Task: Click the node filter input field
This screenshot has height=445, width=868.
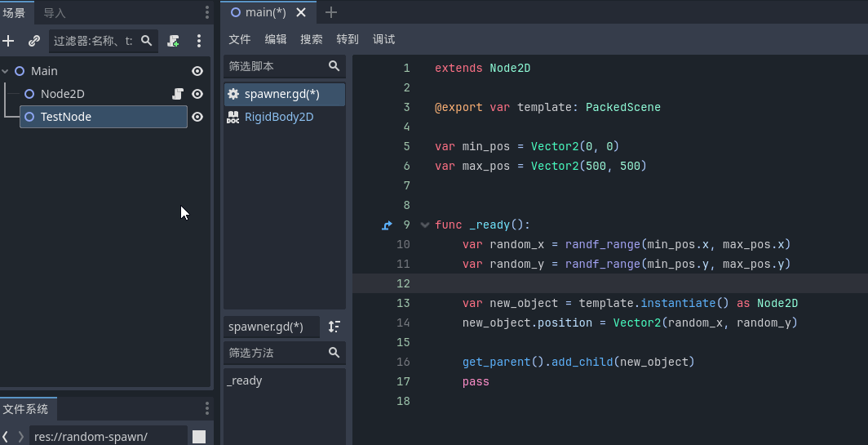Action: coord(92,41)
